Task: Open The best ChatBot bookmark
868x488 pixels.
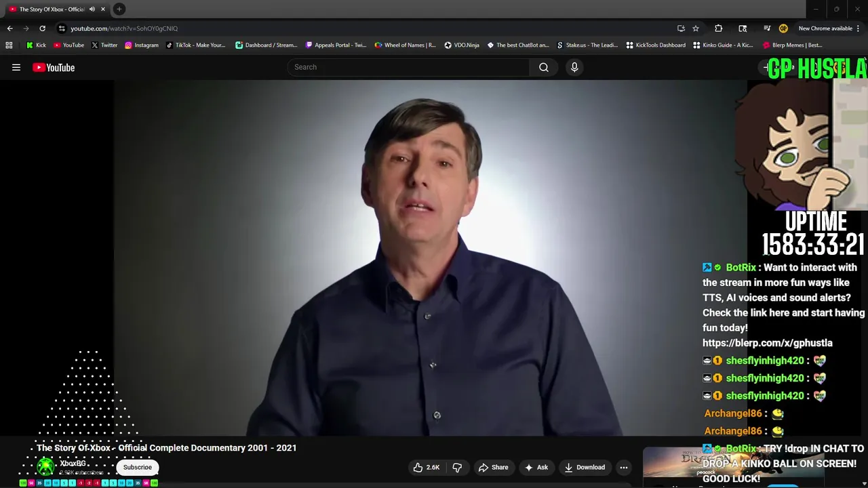Action: pos(518,45)
